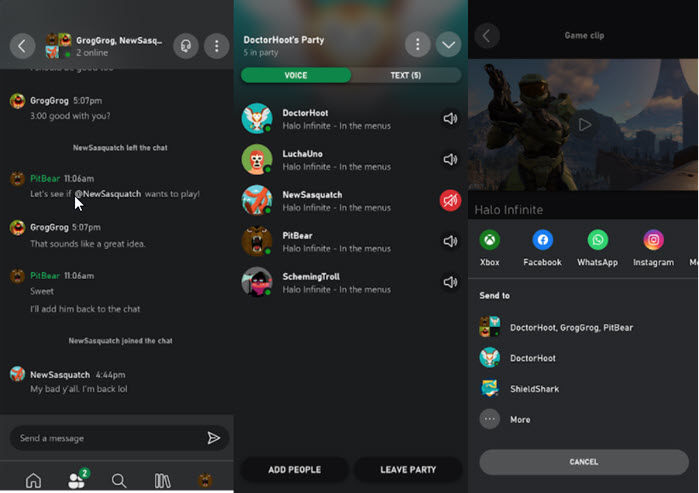Send clip to DoctorHoot
Viewport: 699px width, 493px height.
click(x=583, y=358)
